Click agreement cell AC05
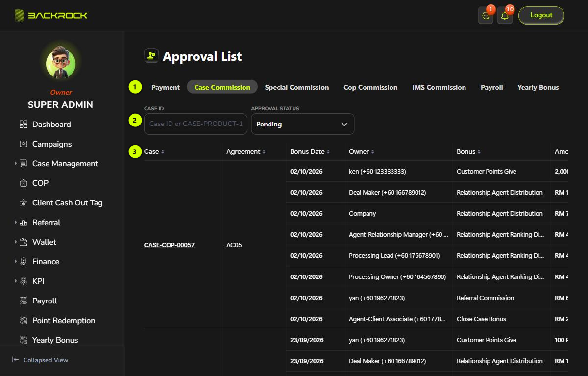The width and height of the screenshot is (588, 376). (234, 245)
